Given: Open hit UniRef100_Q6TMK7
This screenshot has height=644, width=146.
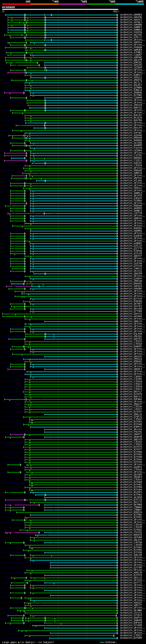Looking at the screenshot, I should (x=131, y=304).
